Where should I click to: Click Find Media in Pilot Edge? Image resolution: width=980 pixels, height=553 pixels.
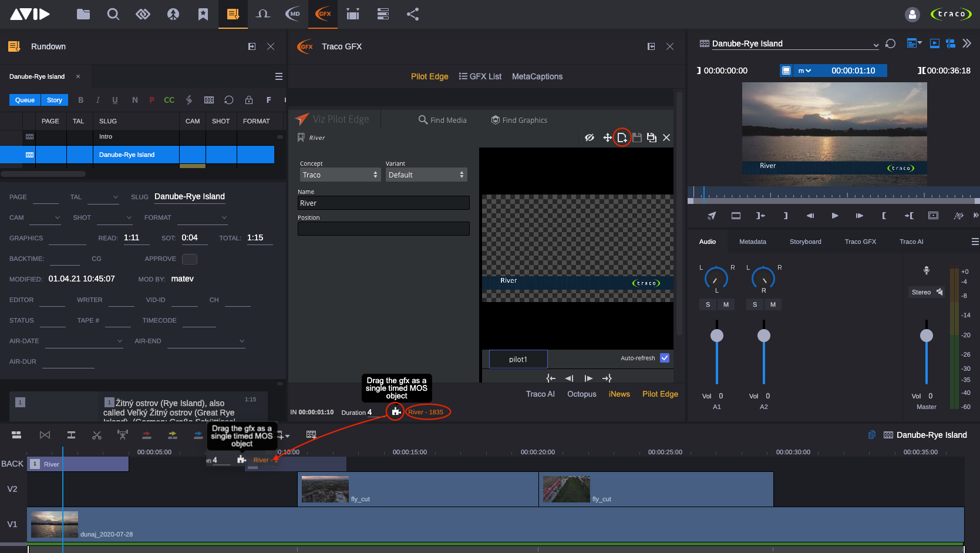coord(443,120)
